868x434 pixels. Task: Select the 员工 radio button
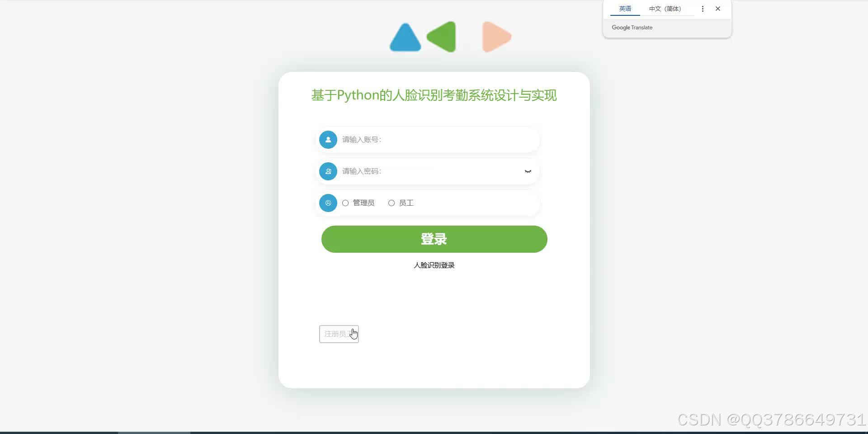392,203
